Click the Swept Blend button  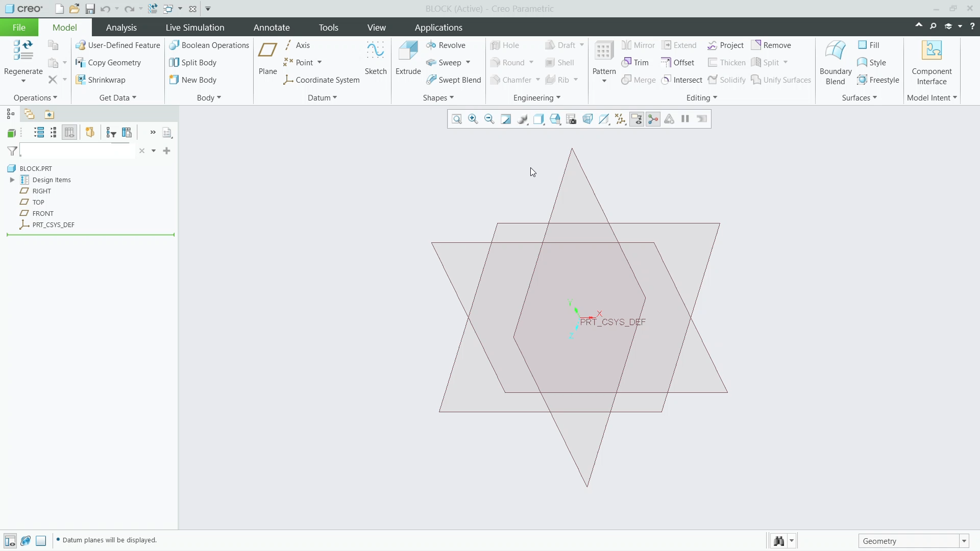click(x=454, y=80)
